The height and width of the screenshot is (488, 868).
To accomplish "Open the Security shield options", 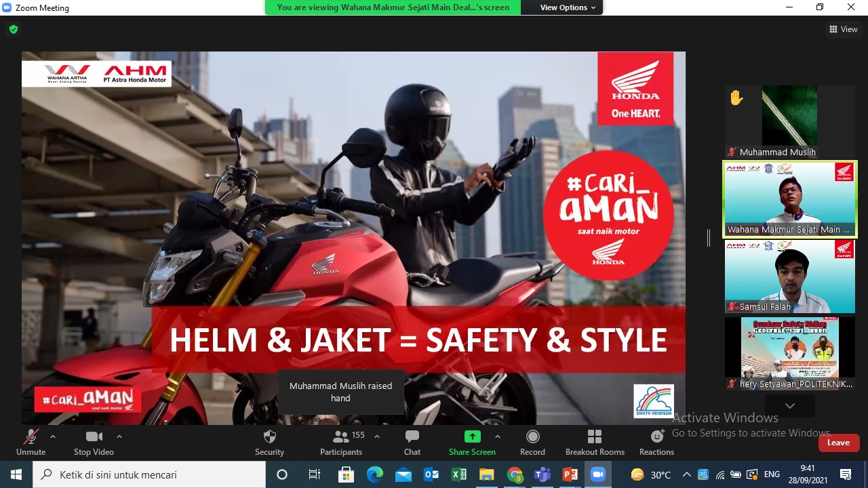I will 269,443.
